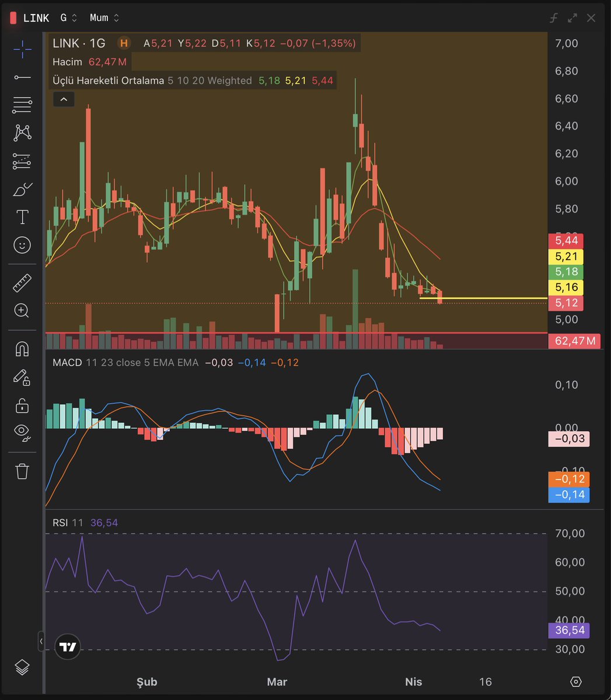The width and height of the screenshot is (611, 700).
Task: Click the 62,47 M volume label
Action: click(x=575, y=341)
